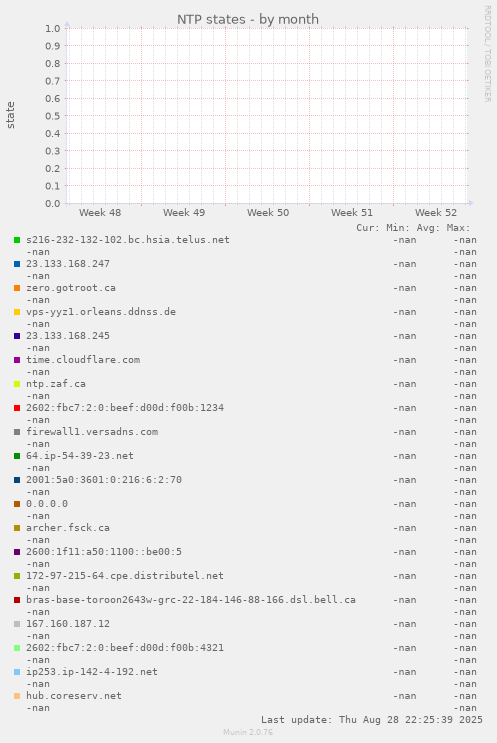Click the dark purple swatch beside 23.133.168.245
The height and width of the screenshot is (743, 497).
coord(17,336)
